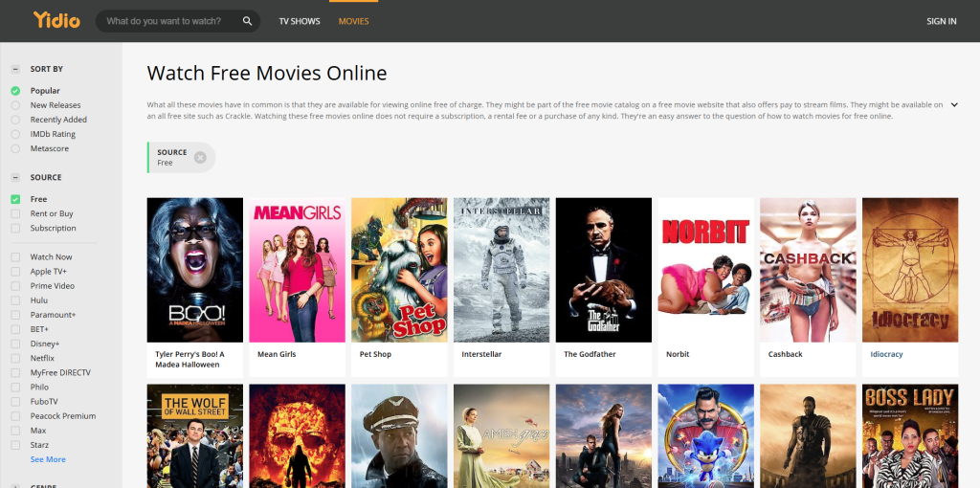Tick the Hulu checkbox
Screen dimensions: 980x488
(x=15, y=300)
